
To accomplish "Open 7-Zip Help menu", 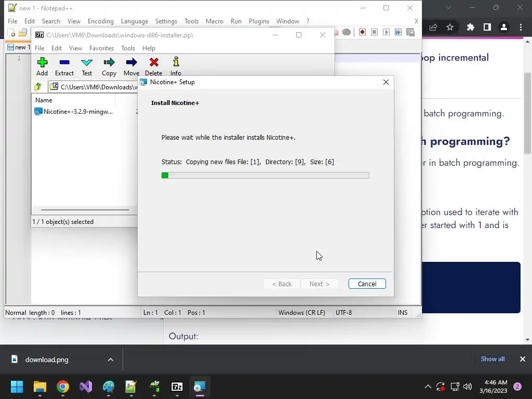I will click(x=149, y=48).
